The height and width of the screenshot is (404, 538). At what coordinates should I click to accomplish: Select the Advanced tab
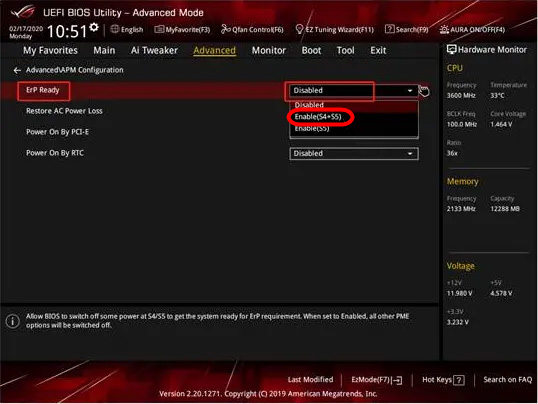[214, 50]
